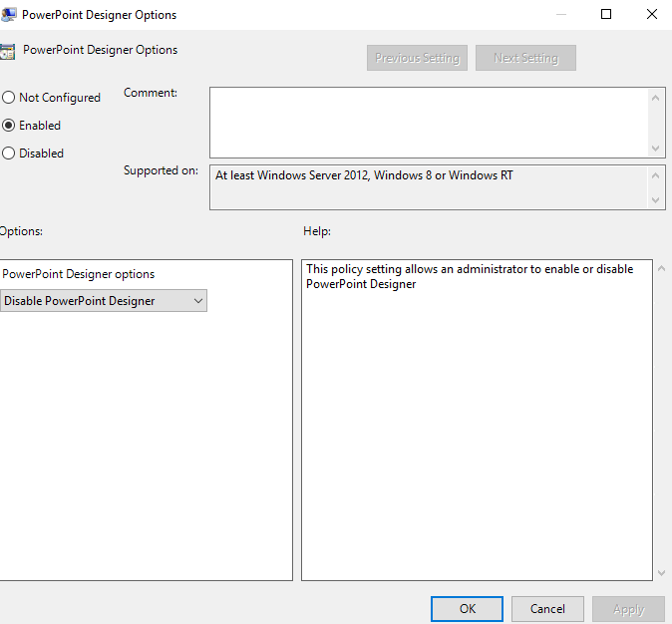
Task: Maximize the PowerPoint Designer Options window
Action: pos(606,14)
